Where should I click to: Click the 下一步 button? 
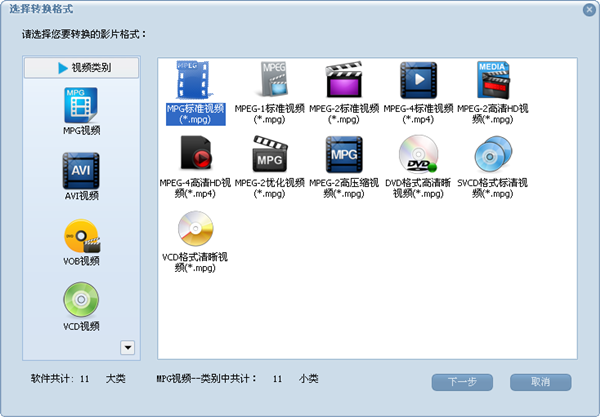462,382
